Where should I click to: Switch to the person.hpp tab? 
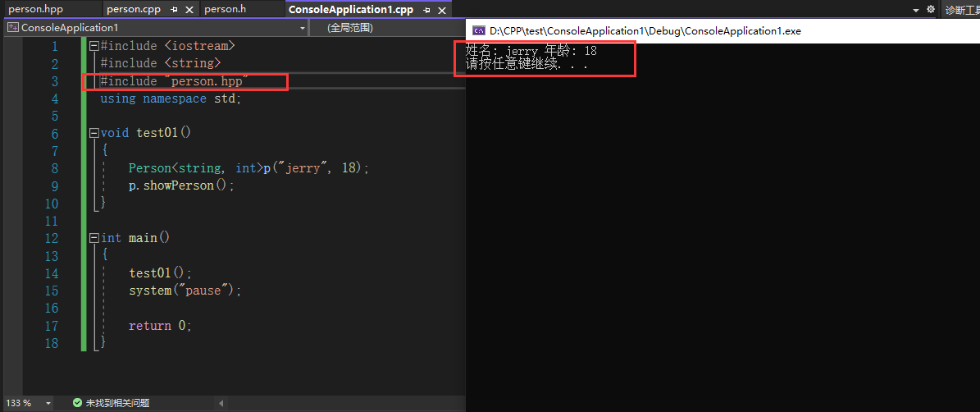pyautogui.click(x=36, y=9)
